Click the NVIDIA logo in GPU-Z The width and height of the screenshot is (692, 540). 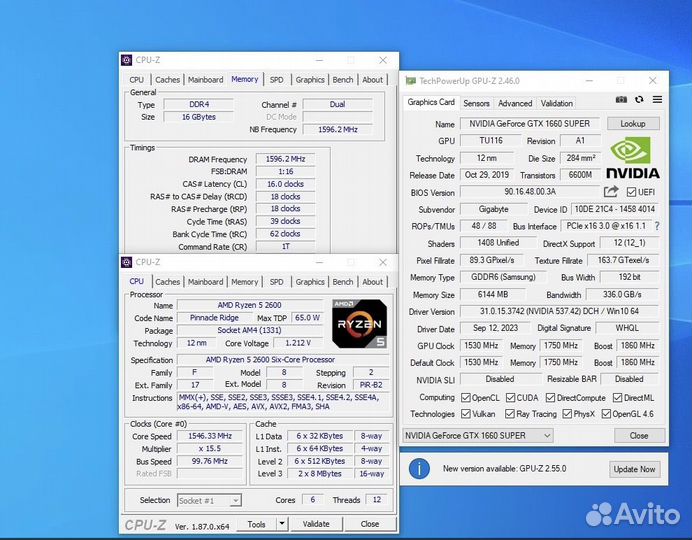tap(633, 158)
